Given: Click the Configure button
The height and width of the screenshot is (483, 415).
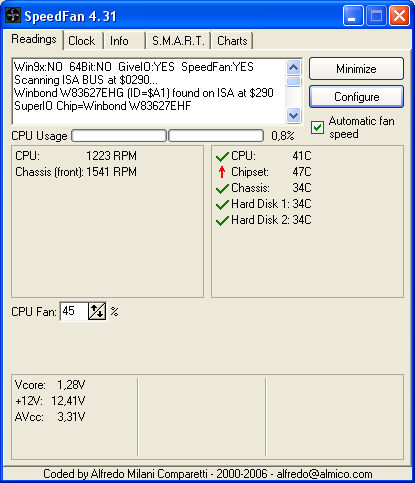Looking at the screenshot, I should click(x=356, y=97).
